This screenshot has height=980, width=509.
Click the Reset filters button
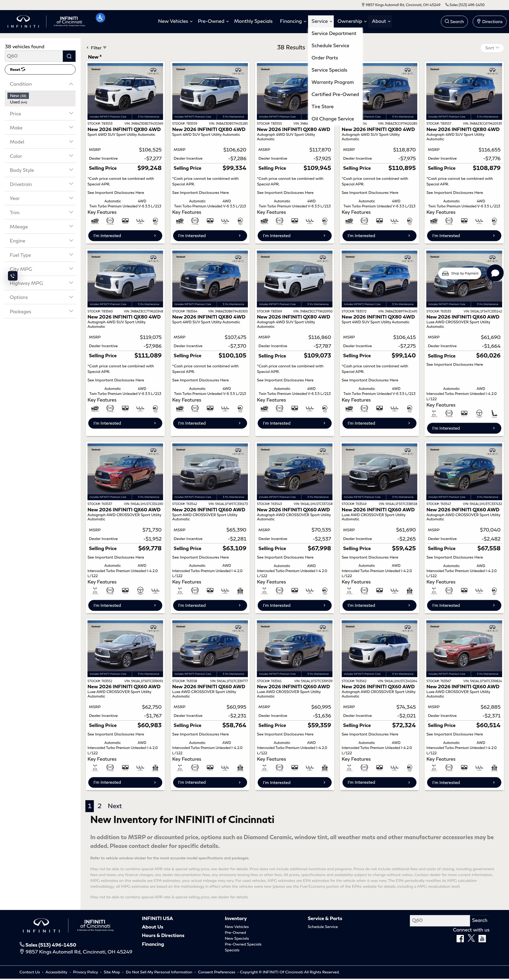point(40,69)
